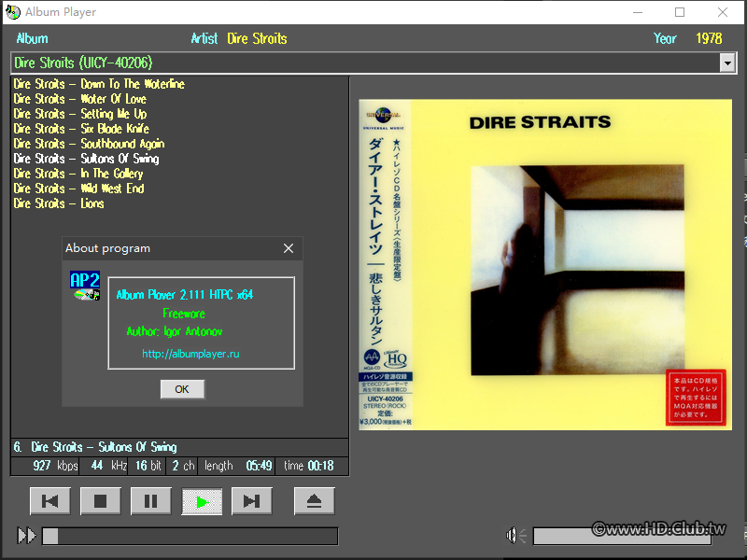This screenshot has width=747, height=560.
Task: Click the 16 bit depth value
Action: tap(148, 466)
